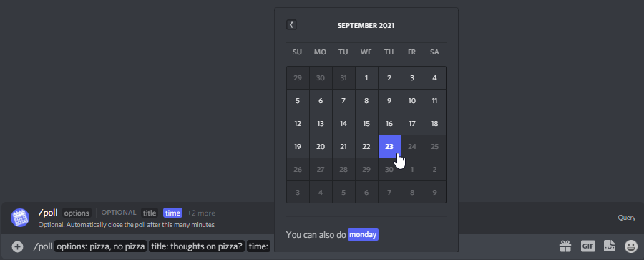Click the 'monday' suggestion chip
The image size is (644, 260).
(363, 234)
